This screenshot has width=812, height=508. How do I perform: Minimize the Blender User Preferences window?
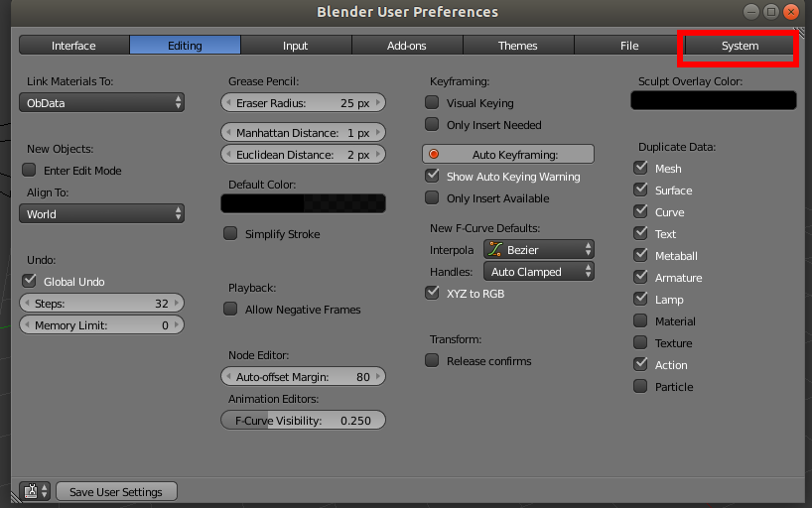[x=751, y=11]
